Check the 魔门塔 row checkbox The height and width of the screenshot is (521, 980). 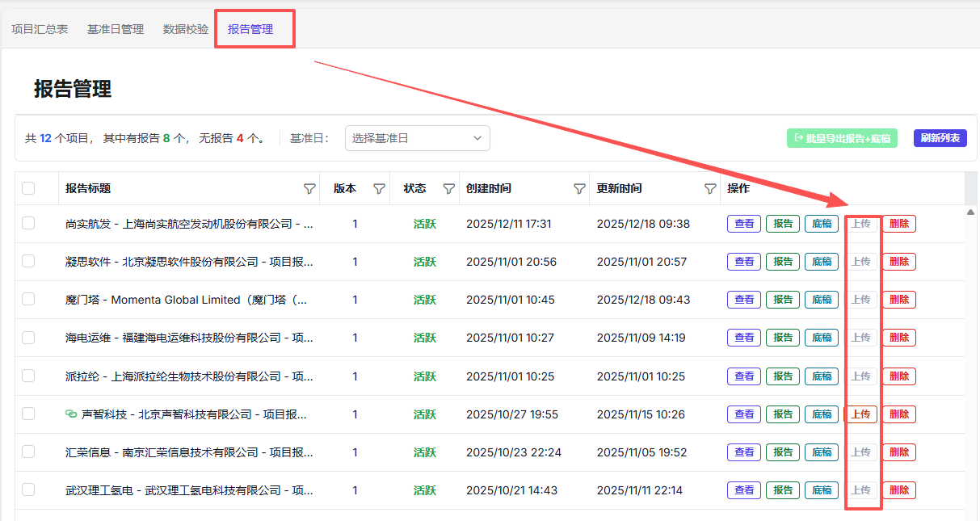28,299
